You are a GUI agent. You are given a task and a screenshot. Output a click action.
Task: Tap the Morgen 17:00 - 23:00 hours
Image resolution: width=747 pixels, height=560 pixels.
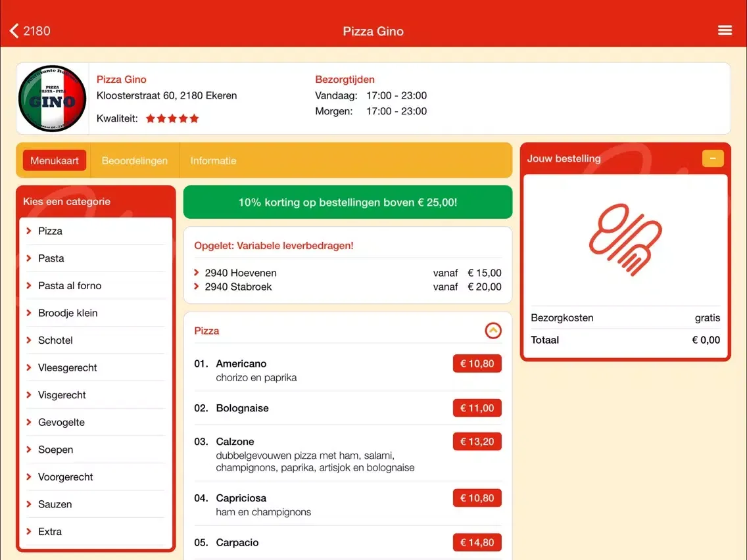tap(371, 112)
